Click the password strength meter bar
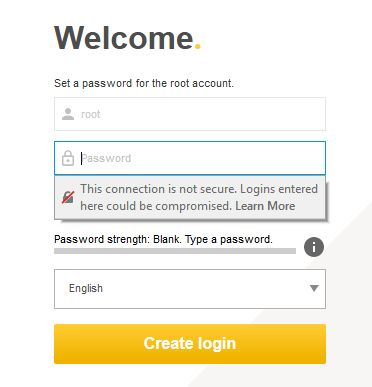372x387 pixels. coord(175,251)
